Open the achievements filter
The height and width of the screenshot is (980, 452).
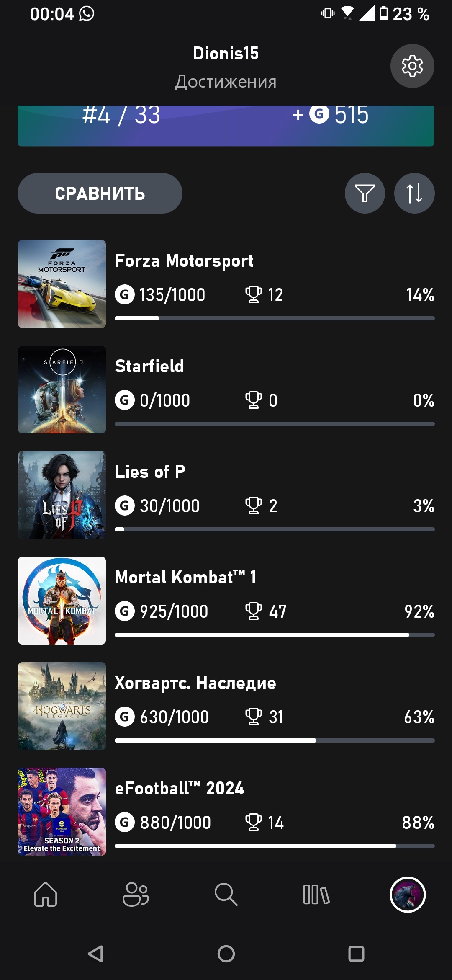point(365,193)
